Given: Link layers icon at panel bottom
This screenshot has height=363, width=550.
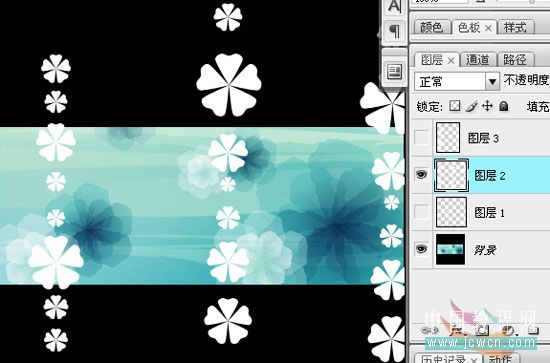Looking at the screenshot, I should tap(430, 330).
